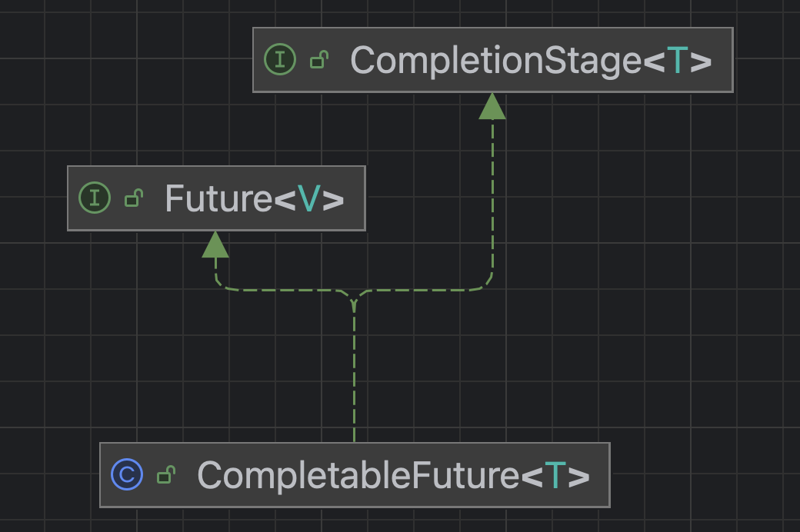Image resolution: width=800 pixels, height=532 pixels.
Task: Click the type parameter T in CompletableFuture
Action: point(555,475)
